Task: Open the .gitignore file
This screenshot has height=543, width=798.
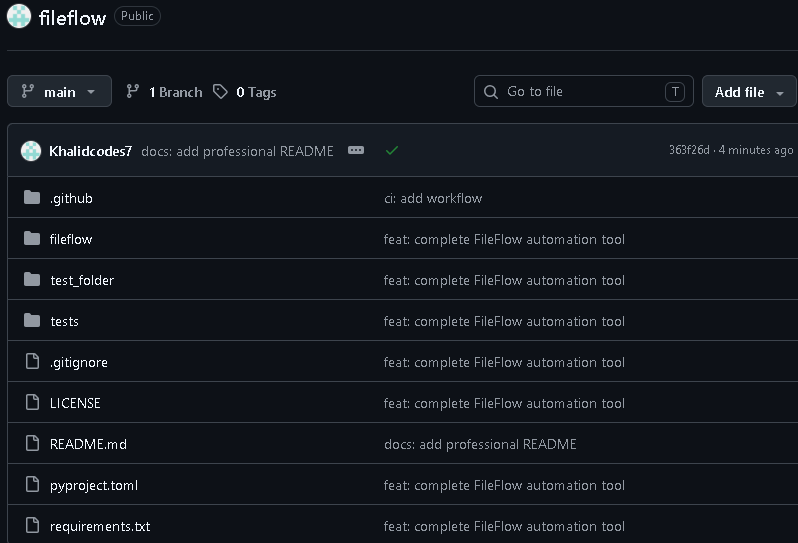Action: pos(79,362)
